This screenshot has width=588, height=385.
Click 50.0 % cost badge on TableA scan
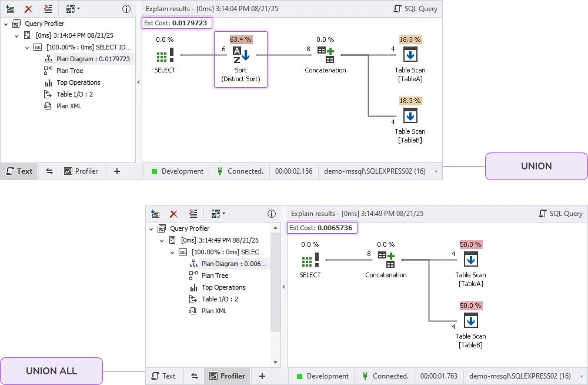[470, 244]
